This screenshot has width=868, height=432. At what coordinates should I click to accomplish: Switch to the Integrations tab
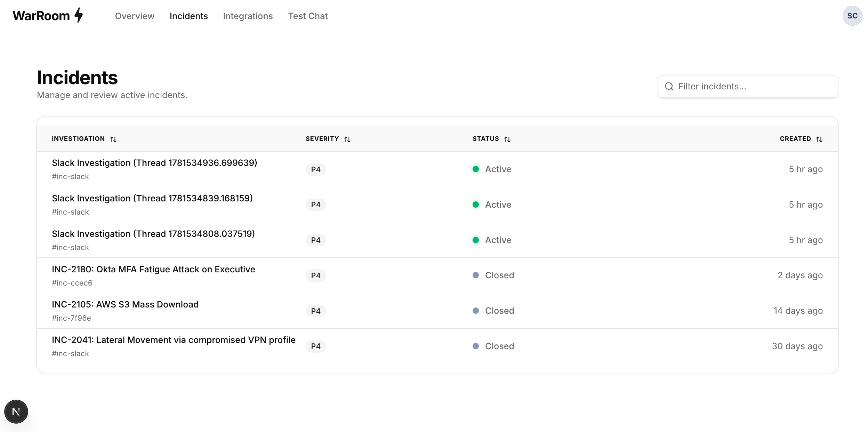(248, 16)
